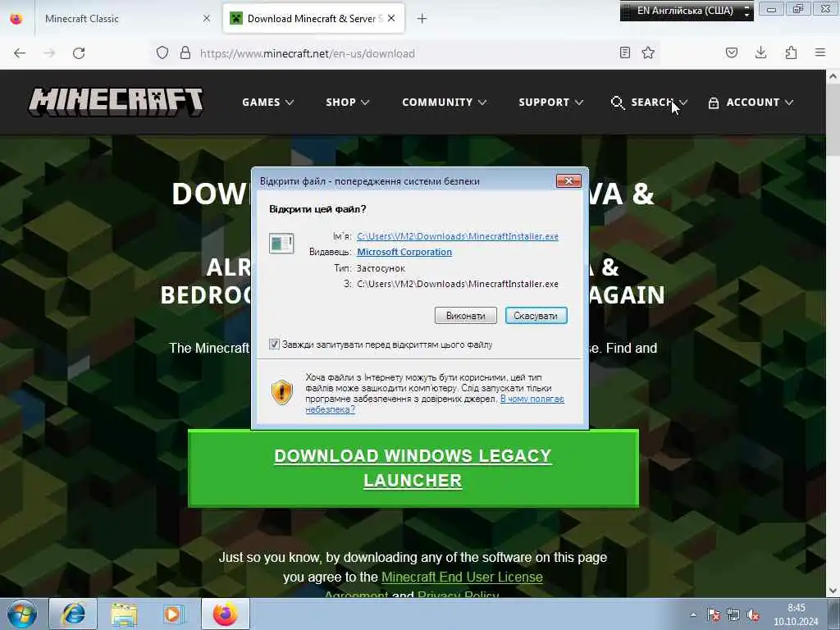The image size is (840, 630).
Task: Reload the page with refresh icon
Action: (79, 53)
